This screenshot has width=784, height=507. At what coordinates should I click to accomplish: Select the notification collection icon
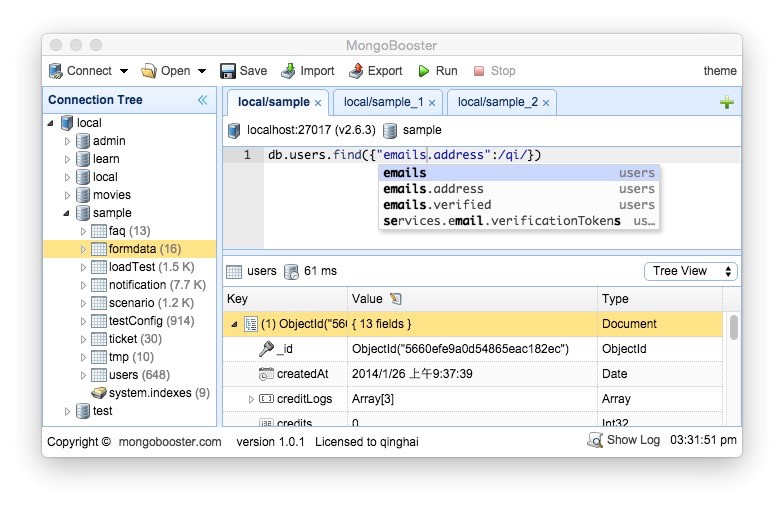tap(98, 285)
